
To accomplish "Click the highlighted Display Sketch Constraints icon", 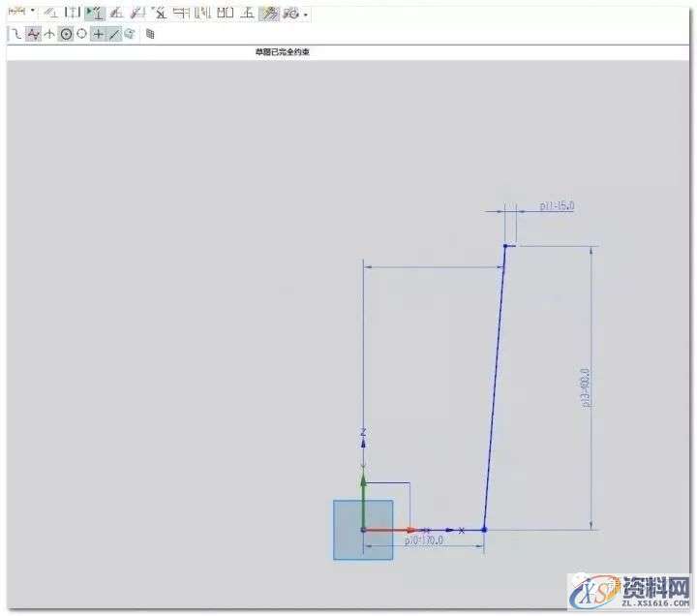I will tap(95, 13).
